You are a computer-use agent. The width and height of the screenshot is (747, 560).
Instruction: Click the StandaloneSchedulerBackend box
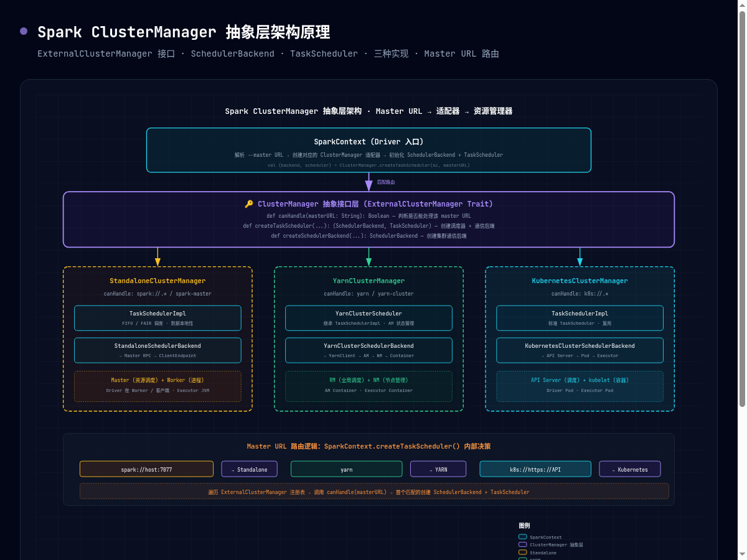pyautogui.click(x=157, y=350)
